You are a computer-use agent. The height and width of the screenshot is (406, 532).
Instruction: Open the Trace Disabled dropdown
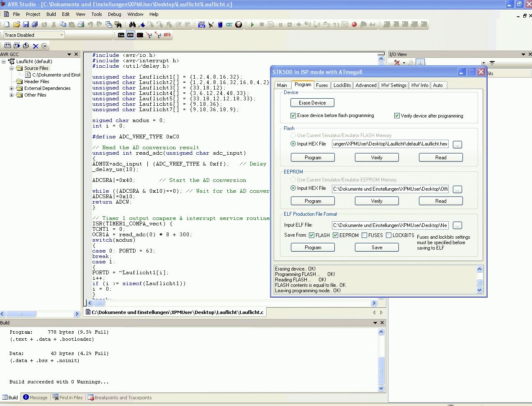pos(62,35)
